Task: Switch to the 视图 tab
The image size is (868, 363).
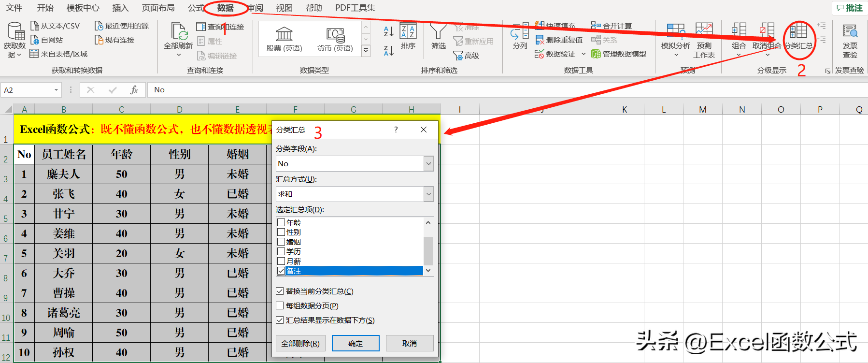Action: [x=284, y=8]
